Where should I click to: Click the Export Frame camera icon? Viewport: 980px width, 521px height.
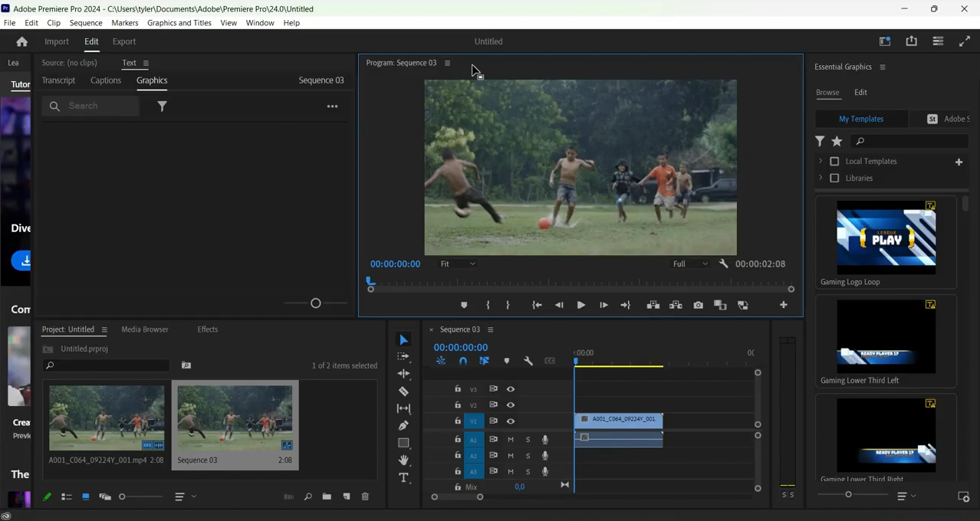698,305
